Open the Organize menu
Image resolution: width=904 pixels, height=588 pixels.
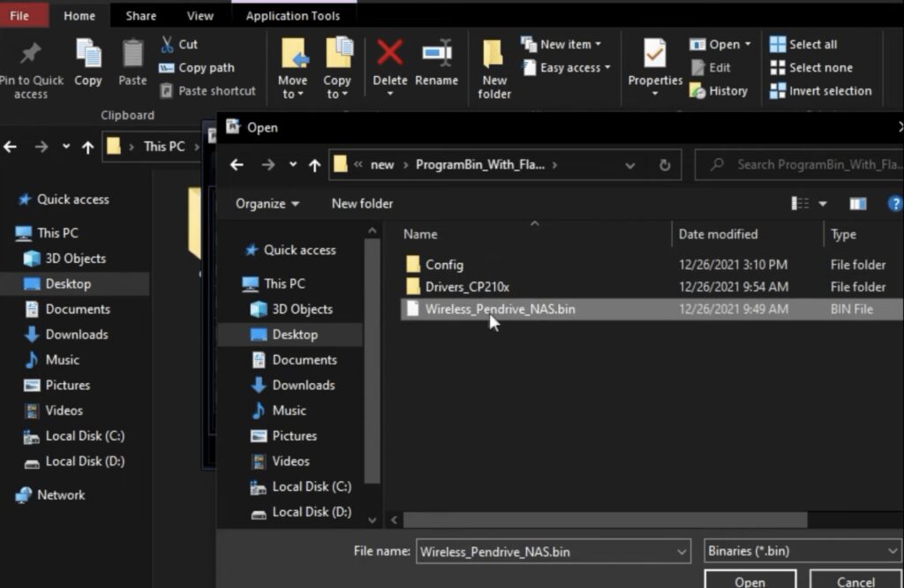coord(267,203)
